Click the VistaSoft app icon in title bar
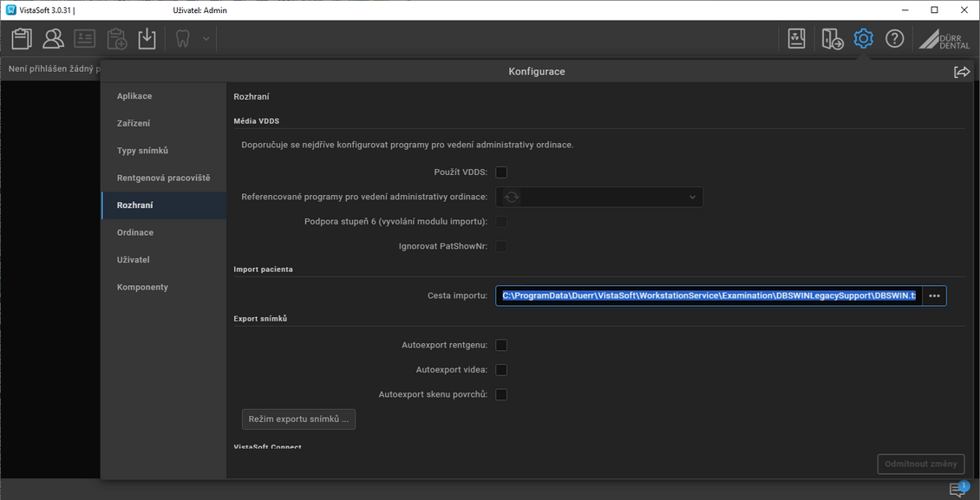 (10, 10)
